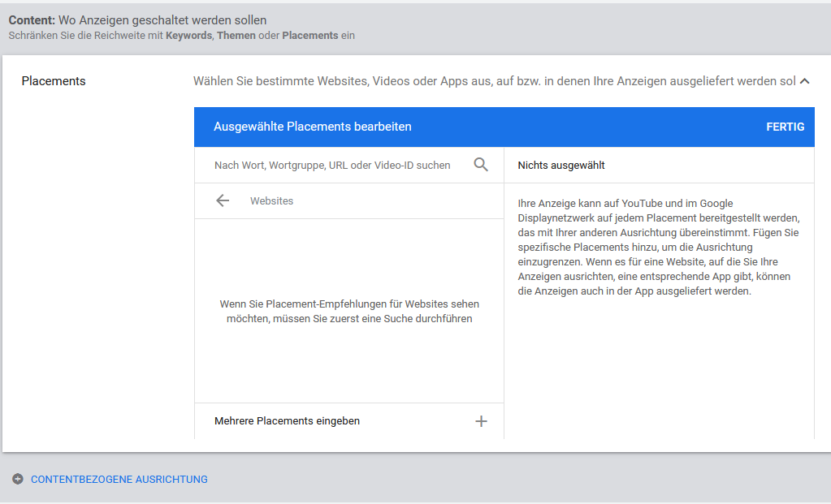831x504 pixels.
Task: Click the Content header about where ads run
Action: point(137,19)
